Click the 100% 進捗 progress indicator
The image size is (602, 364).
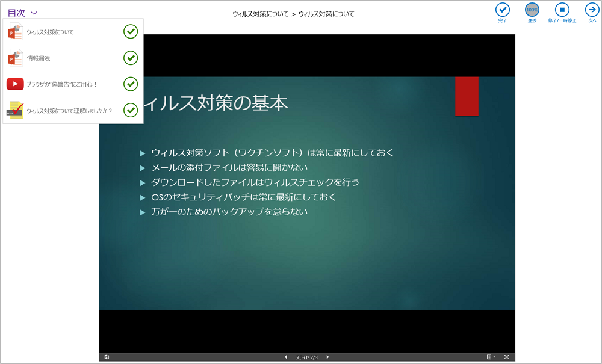[x=532, y=10]
